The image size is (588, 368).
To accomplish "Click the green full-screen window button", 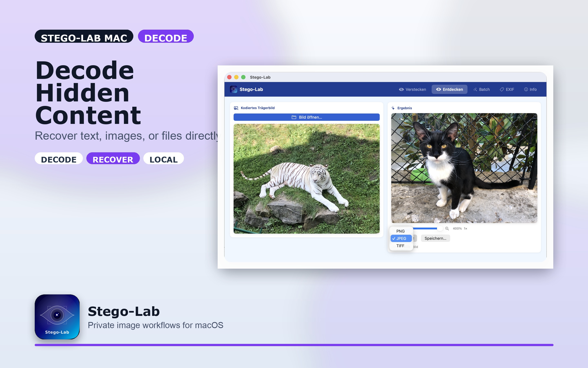I will pos(243,77).
